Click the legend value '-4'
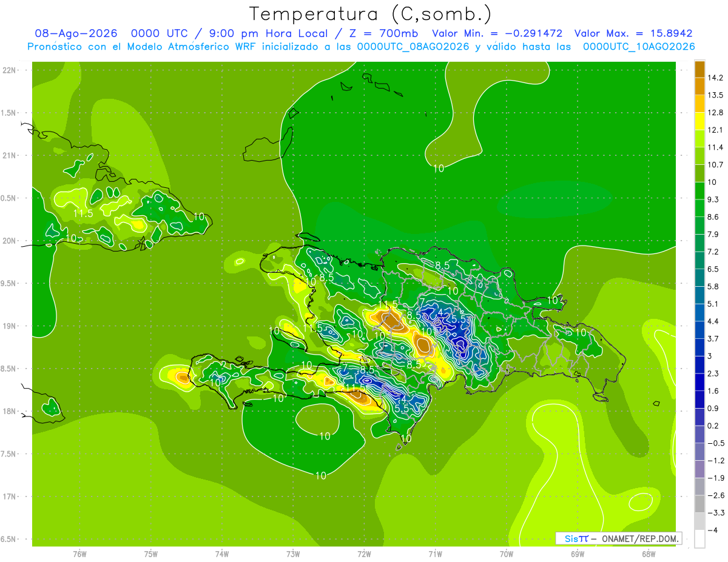The image size is (728, 562). click(x=712, y=530)
